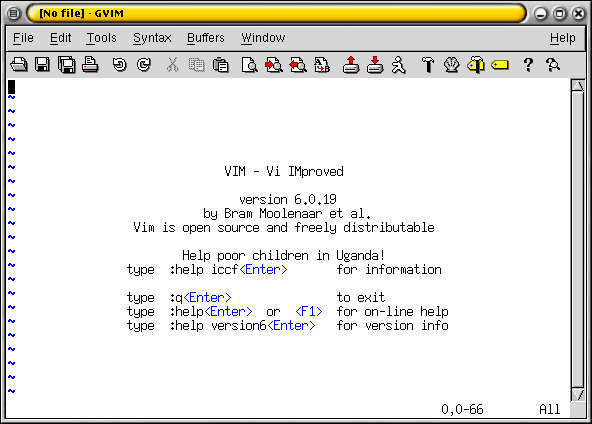Viewport: 592px width, 424px height.
Task: Paste from clipboard icon
Action: pos(221,65)
